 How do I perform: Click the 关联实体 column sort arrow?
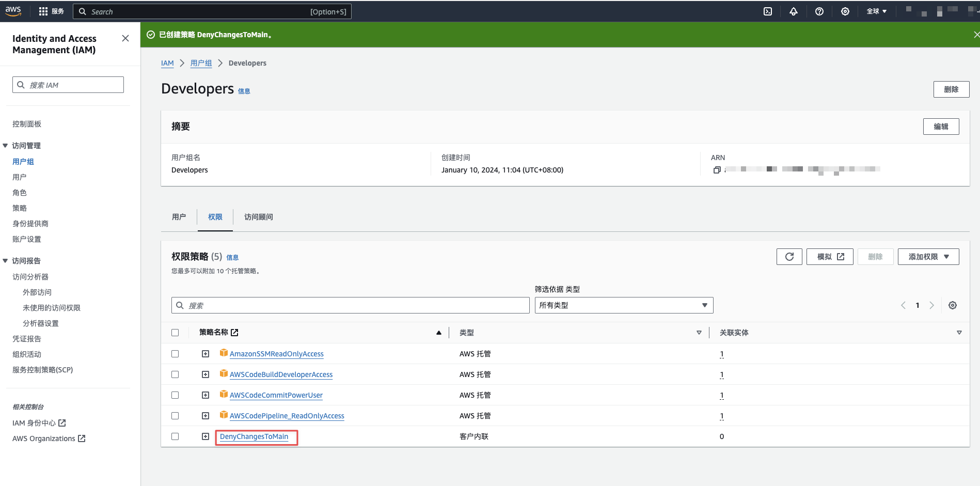[x=959, y=333]
